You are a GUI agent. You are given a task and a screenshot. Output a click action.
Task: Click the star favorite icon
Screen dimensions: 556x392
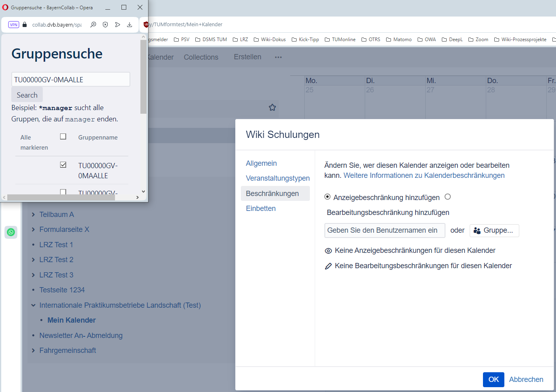click(272, 107)
